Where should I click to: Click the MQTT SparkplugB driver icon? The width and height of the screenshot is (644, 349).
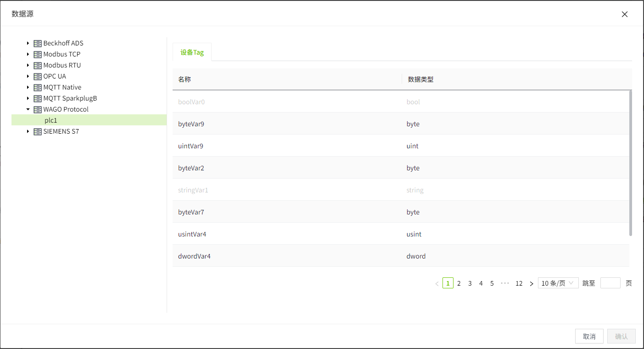[38, 98]
